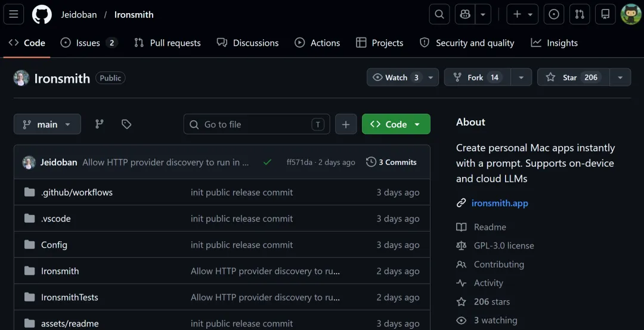Click Ironsmith repository breadcrumb link

pos(134,15)
